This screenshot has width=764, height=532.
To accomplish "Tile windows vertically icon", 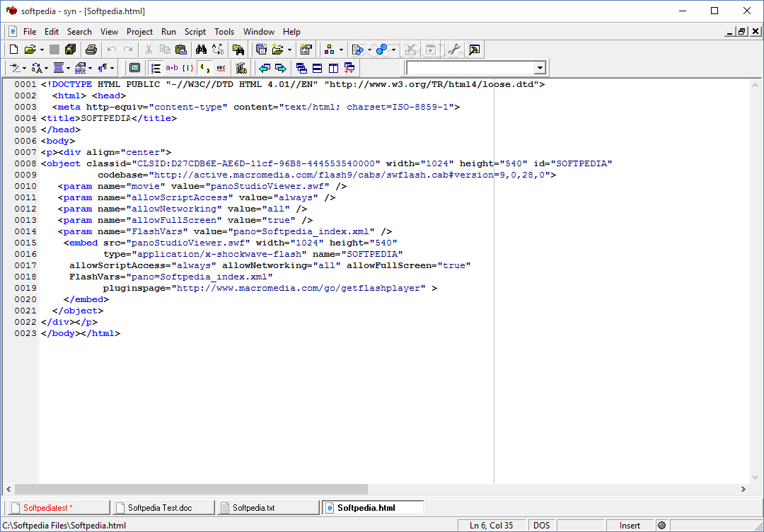I will [333, 68].
